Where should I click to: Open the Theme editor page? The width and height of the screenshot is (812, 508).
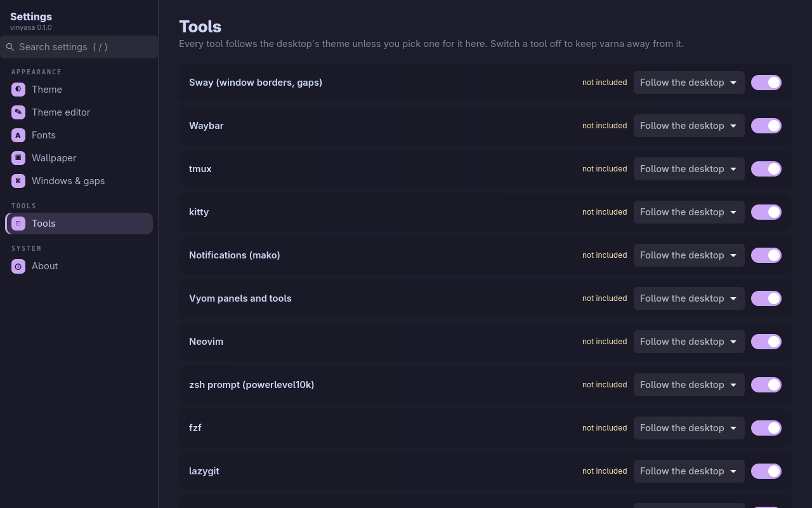click(79, 112)
